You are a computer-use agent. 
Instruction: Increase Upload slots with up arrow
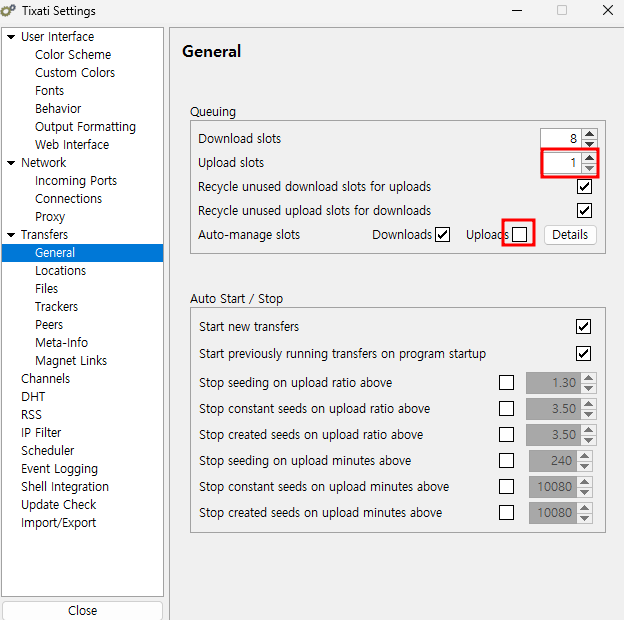[589, 158]
